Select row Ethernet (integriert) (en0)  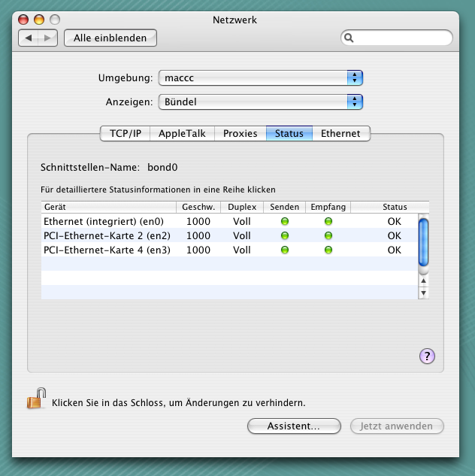[x=230, y=221]
